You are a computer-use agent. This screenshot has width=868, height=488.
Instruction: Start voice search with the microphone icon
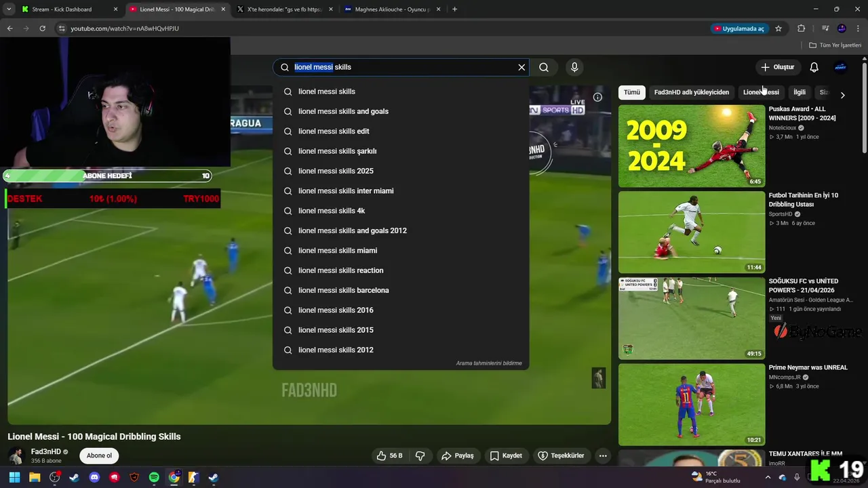pyautogui.click(x=574, y=67)
